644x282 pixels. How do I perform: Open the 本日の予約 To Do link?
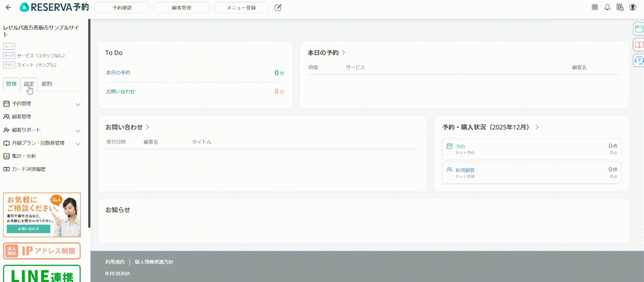click(118, 73)
